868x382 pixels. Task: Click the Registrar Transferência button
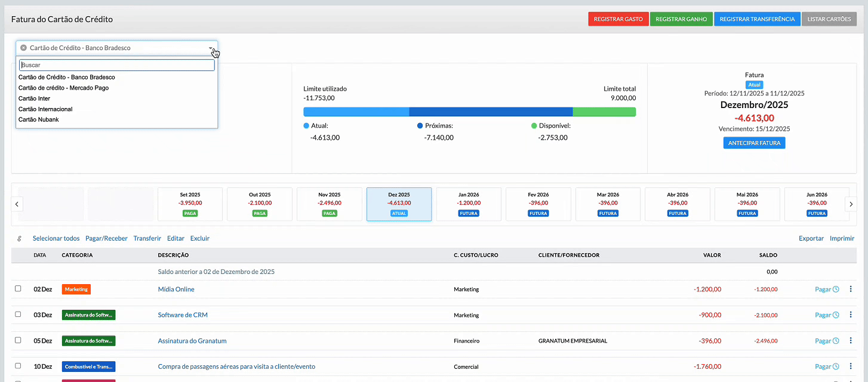click(757, 19)
